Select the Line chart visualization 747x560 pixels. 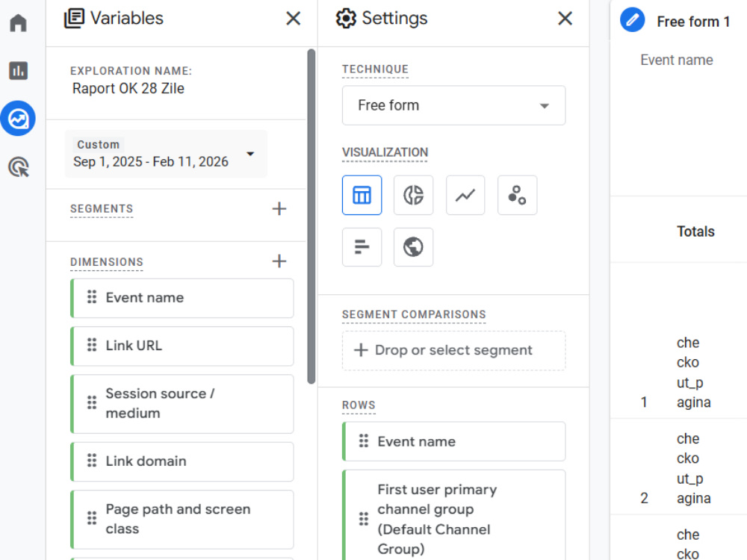coord(465,195)
